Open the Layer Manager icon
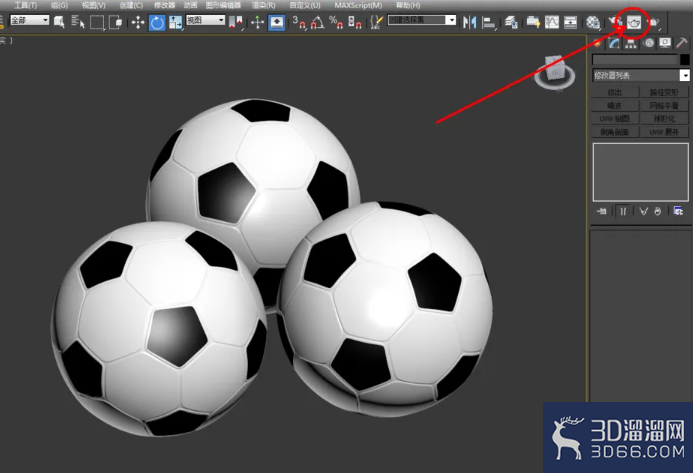The image size is (693, 473). (x=511, y=22)
